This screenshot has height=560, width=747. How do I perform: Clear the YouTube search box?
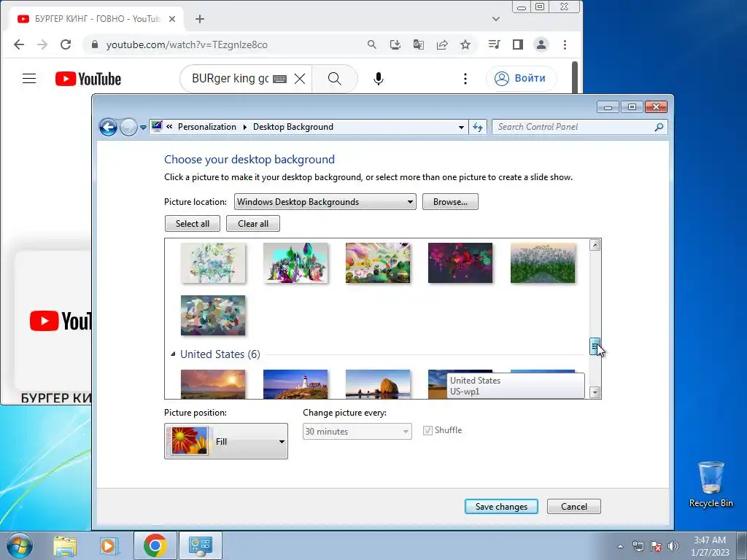click(300, 79)
